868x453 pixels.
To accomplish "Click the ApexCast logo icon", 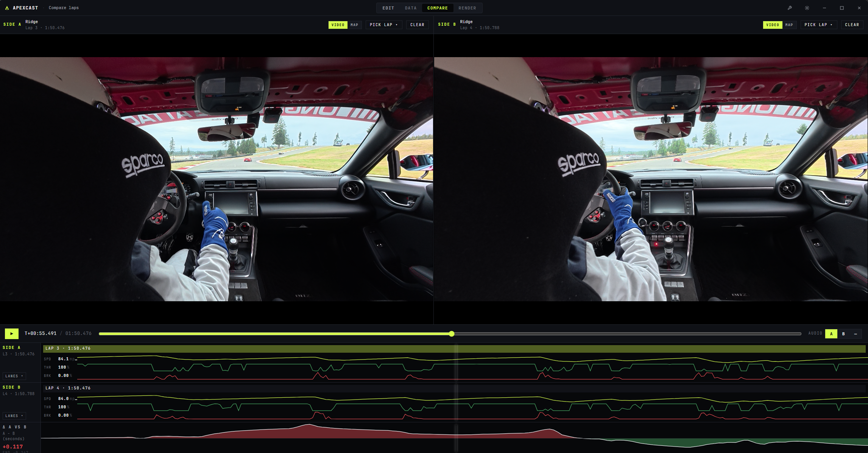I will pos(7,8).
